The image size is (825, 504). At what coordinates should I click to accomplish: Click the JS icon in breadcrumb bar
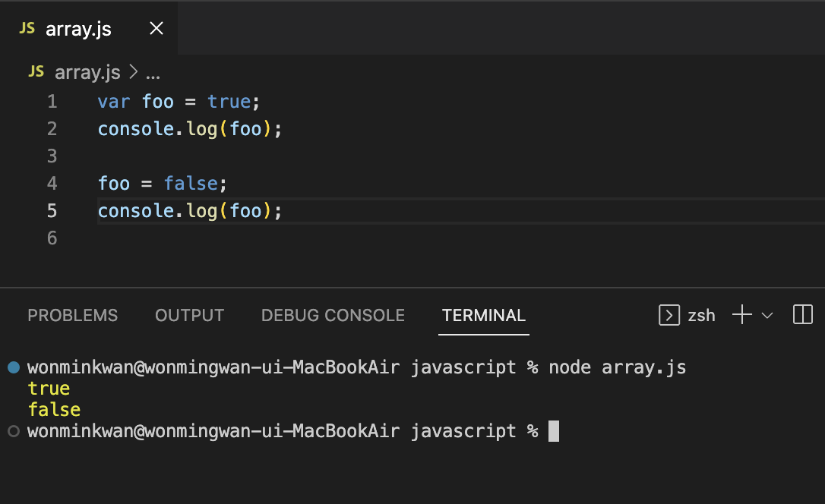click(x=36, y=71)
